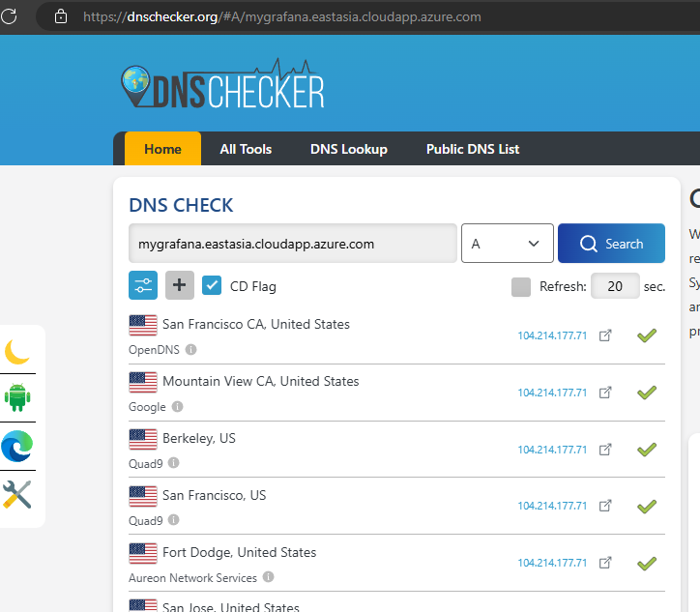Click San Jose, United States text
700x612 pixels.
[231, 606]
